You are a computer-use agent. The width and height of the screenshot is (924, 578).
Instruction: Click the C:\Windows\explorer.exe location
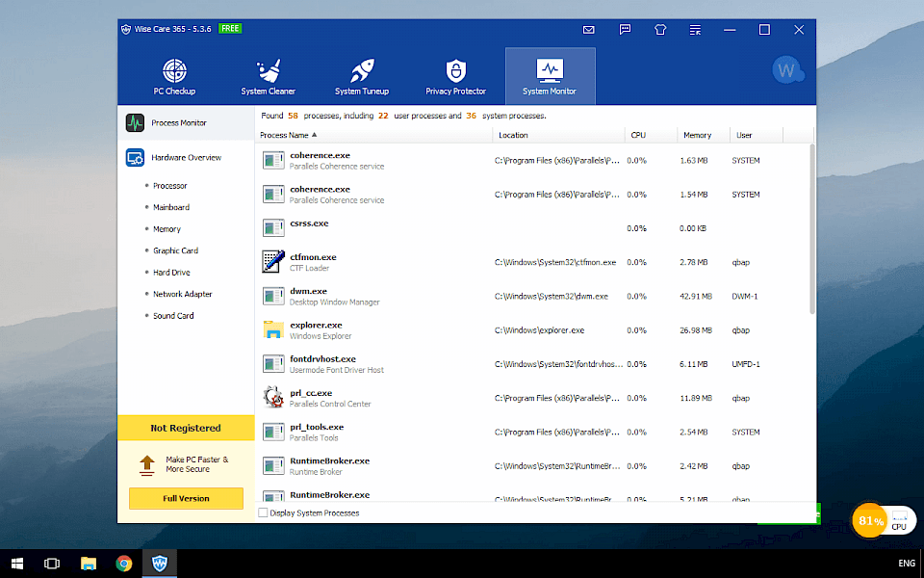(x=540, y=330)
